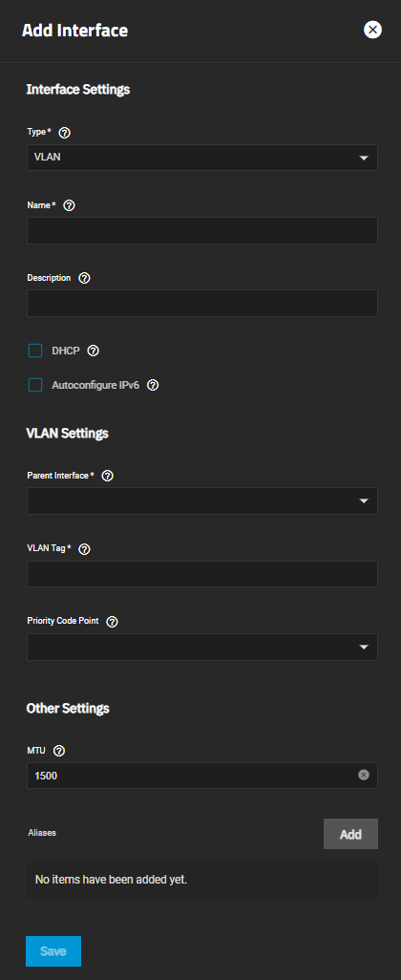The image size is (401, 980).
Task: View DHCP help tooltip icon
Action: coord(93,351)
